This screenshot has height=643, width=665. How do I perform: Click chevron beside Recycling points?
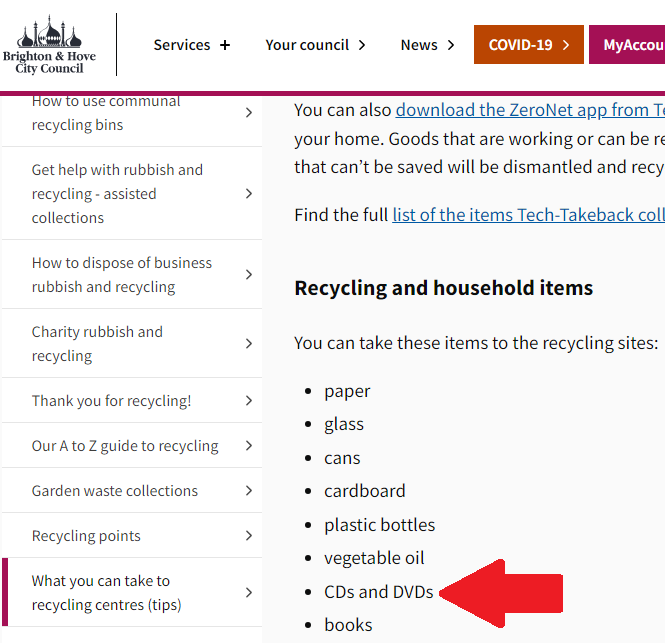pyautogui.click(x=249, y=536)
